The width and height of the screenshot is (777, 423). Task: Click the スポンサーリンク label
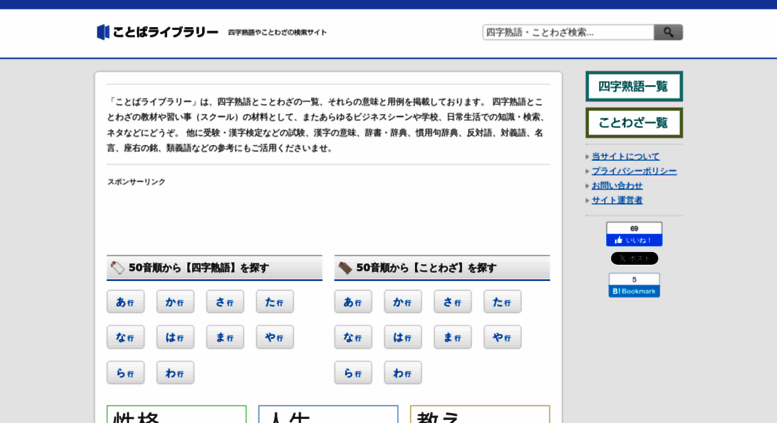coord(136,182)
